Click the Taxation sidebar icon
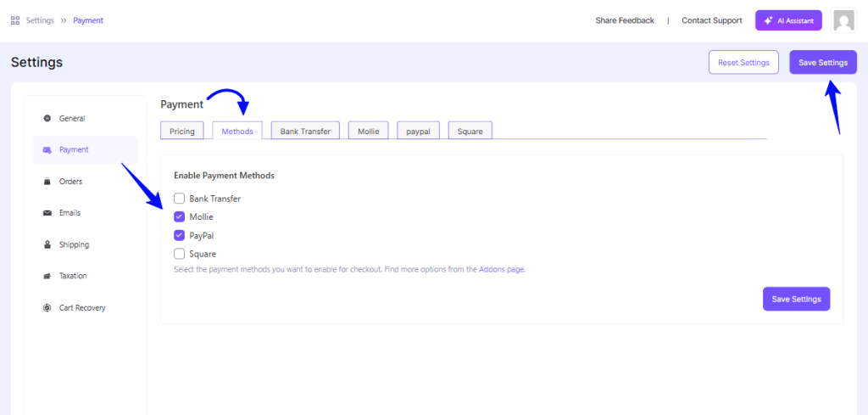868x415 pixels. click(47, 276)
